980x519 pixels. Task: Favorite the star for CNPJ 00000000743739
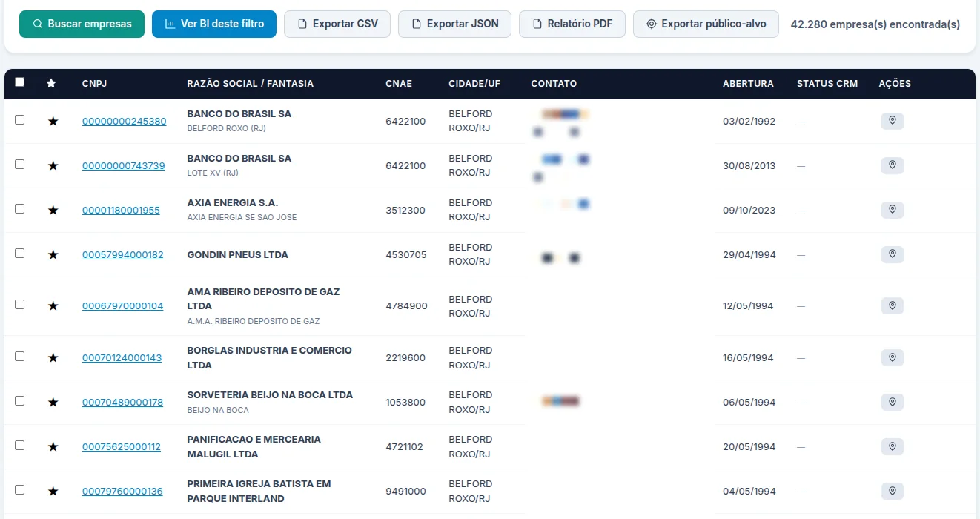point(53,165)
